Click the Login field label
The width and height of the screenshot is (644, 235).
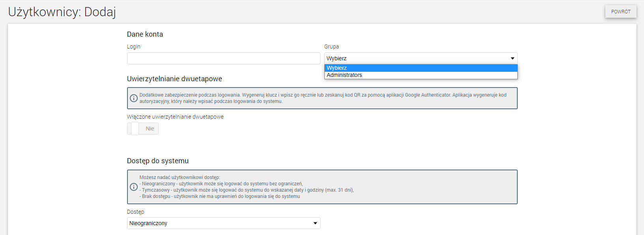tap(133, 47)
